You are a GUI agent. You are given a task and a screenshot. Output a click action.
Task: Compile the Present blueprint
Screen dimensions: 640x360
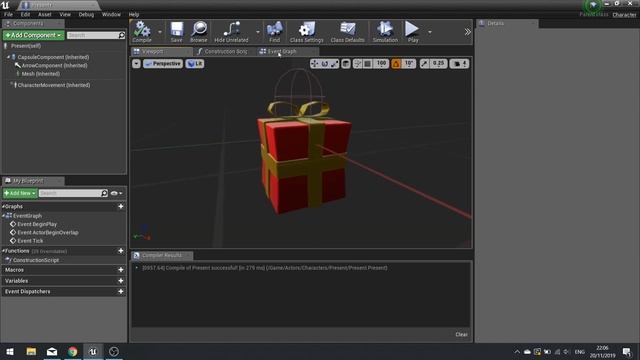(x=142, y=31)
